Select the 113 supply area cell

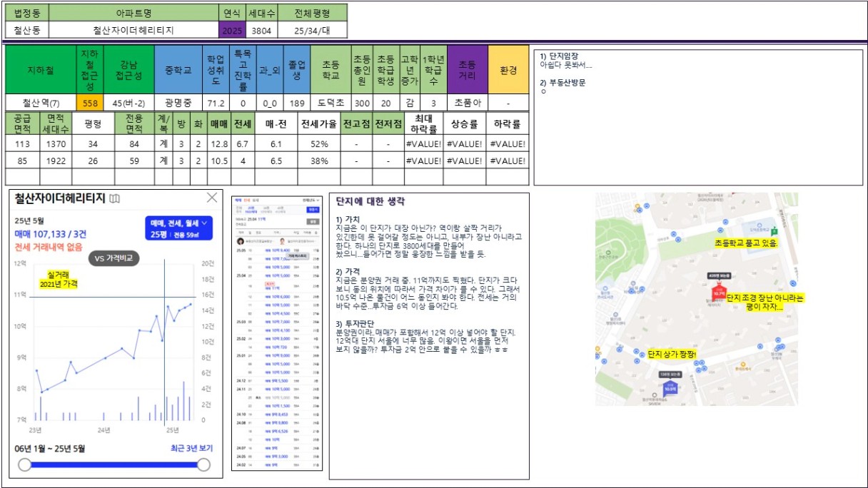(x=22, y=143)
